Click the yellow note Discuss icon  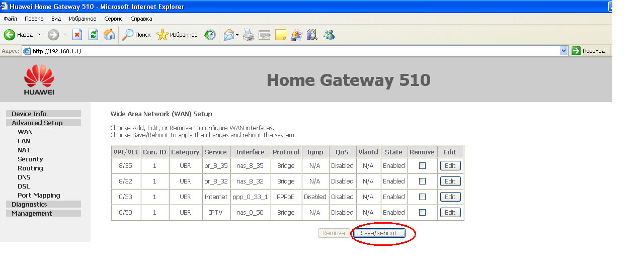pyautogui.click(x=281, y=35)
